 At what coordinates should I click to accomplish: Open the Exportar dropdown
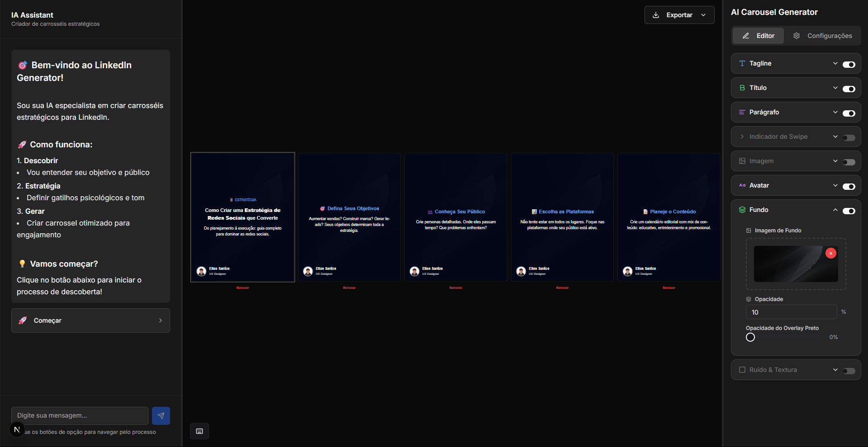679,15
